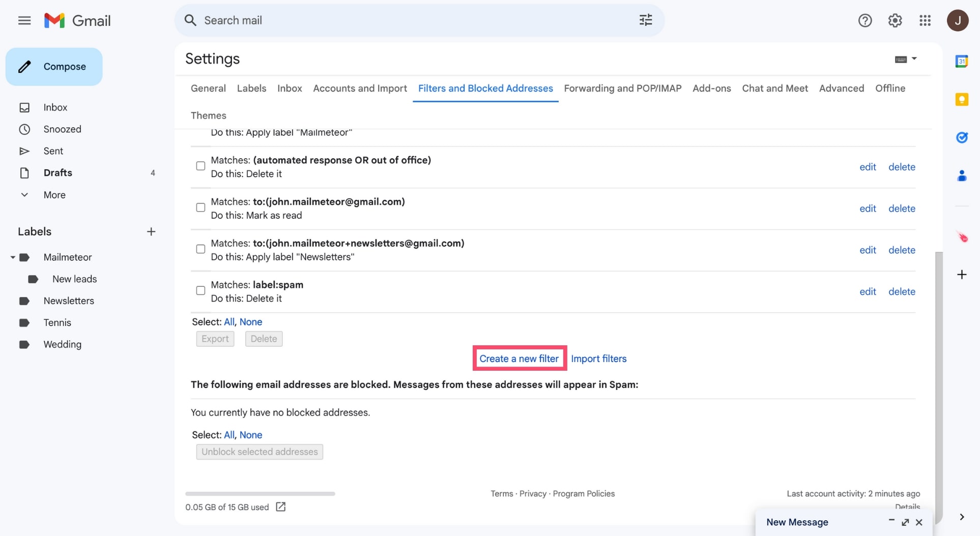Click Create a new filter

(518, 358)
